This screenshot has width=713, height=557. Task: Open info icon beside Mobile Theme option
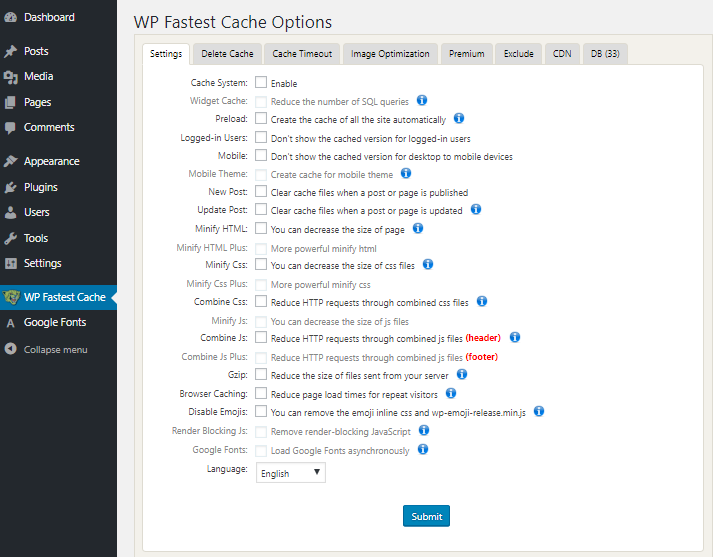(406, 173)
